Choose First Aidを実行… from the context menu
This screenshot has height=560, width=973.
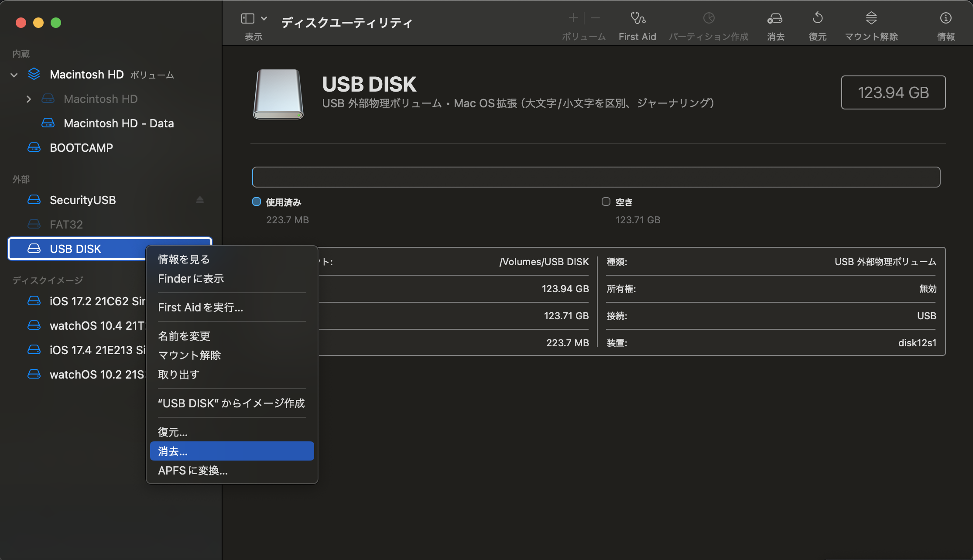click(232, 307)
